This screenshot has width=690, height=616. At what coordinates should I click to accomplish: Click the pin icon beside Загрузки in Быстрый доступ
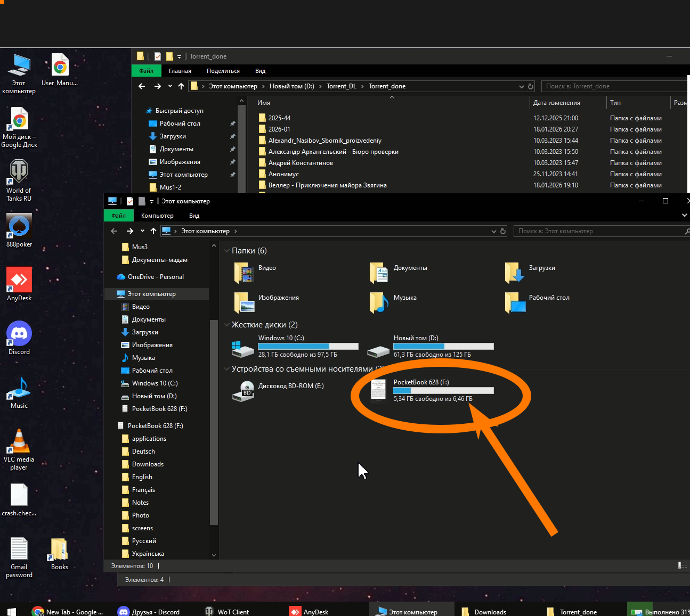pyautogui.click(x=232, y=136)
